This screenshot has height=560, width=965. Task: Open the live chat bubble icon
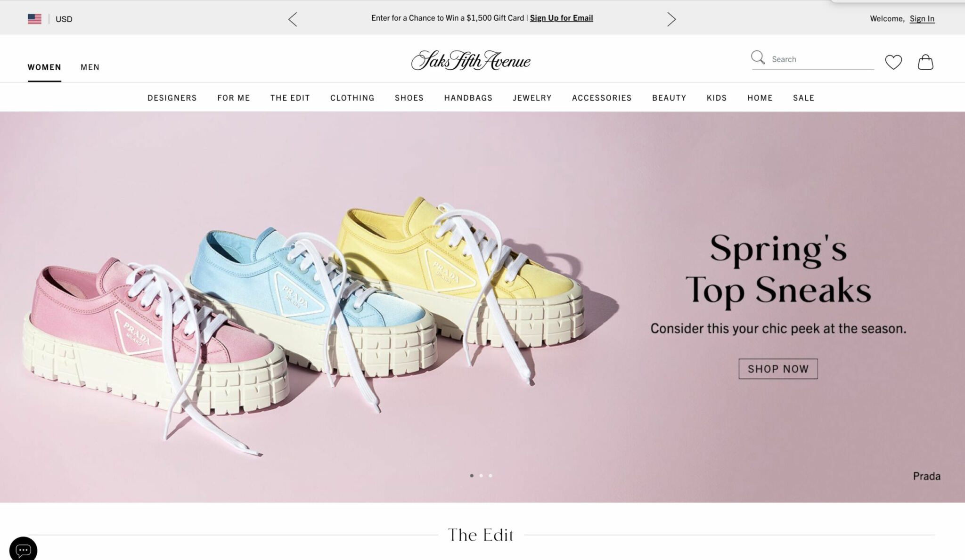pos(23,549)
